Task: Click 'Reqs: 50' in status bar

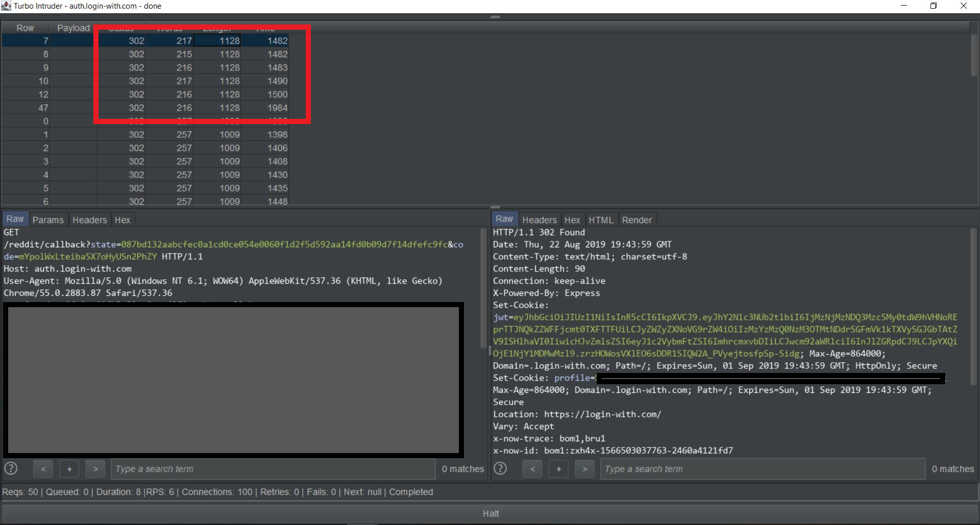Action: pyautogui.click(x=20, y=492)
